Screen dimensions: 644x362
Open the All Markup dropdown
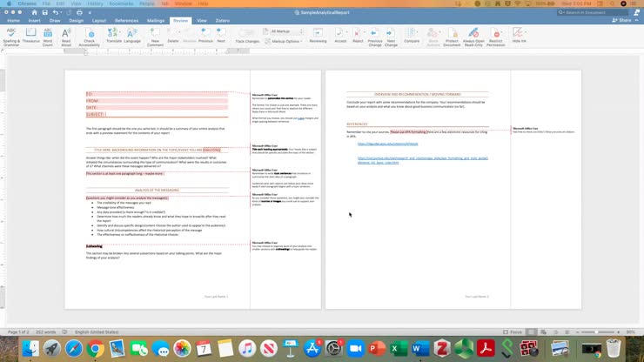[286, 31]
